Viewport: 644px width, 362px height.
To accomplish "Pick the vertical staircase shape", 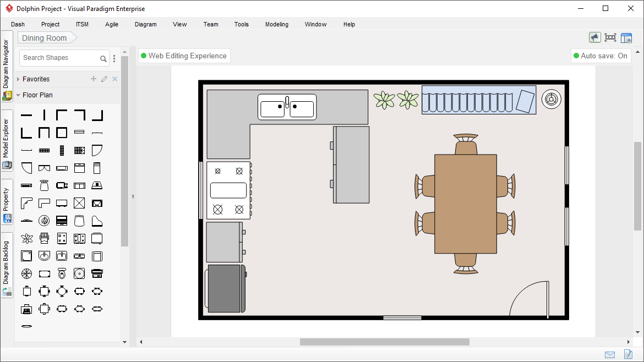I will pyautogui.click(x=62, y=151).
